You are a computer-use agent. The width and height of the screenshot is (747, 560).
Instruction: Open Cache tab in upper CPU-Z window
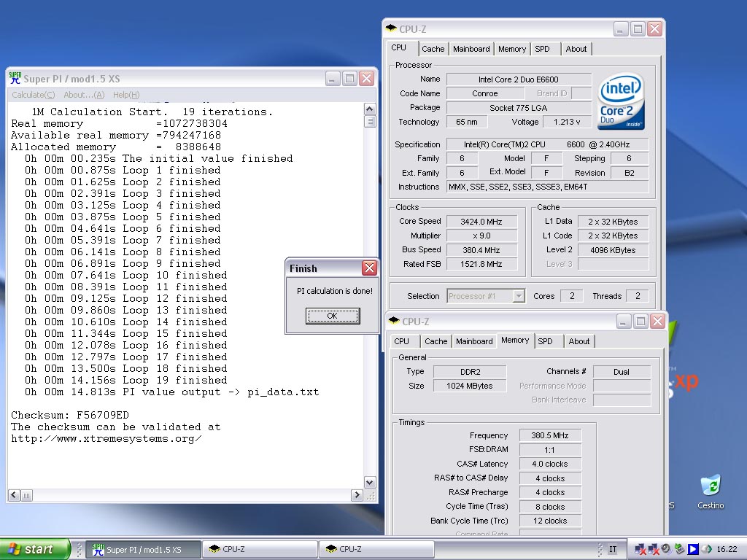pos(433,49)
